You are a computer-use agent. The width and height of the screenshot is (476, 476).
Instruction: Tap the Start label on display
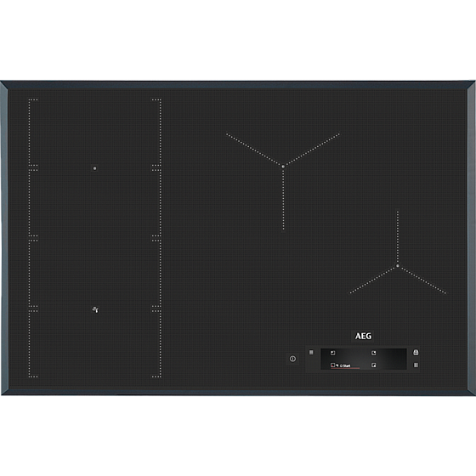click(x=347, y=365)
